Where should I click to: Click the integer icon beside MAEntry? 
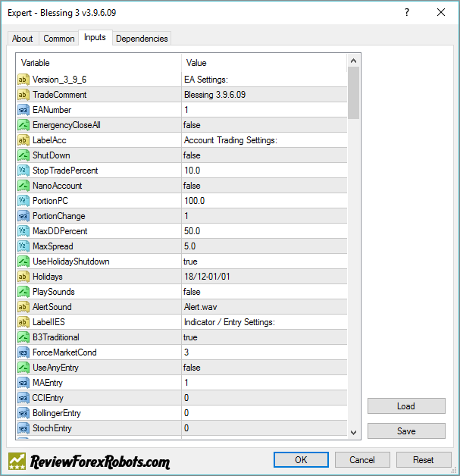pyautogui.click(x=23, y=383)
